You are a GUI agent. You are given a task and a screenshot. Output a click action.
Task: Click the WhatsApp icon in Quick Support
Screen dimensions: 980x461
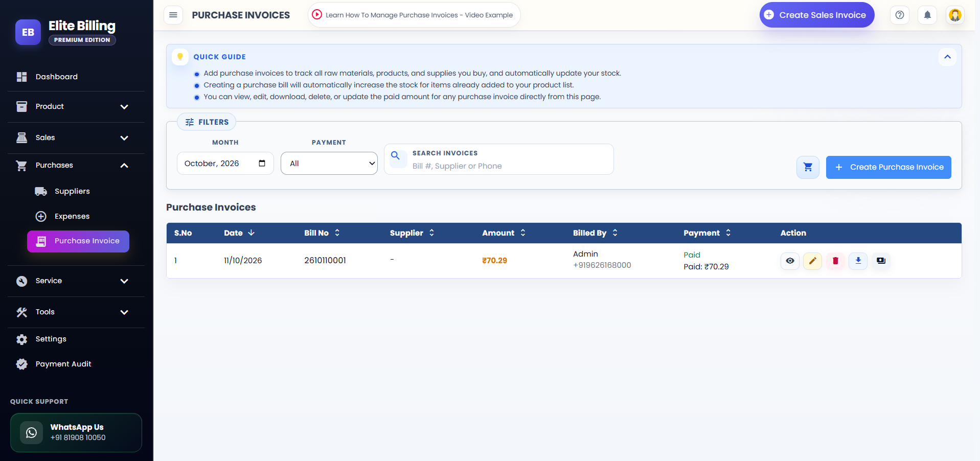(x=32, y=432)
